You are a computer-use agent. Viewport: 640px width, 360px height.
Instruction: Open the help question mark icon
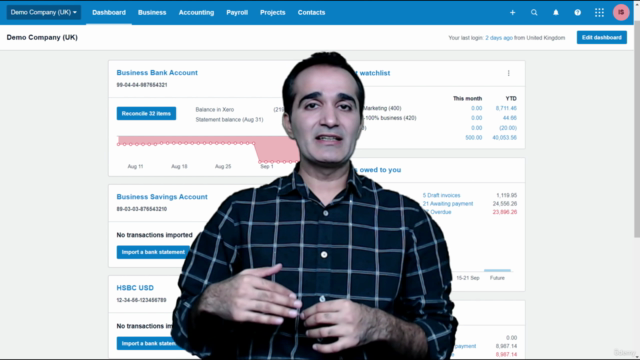(x=578, y=13)
